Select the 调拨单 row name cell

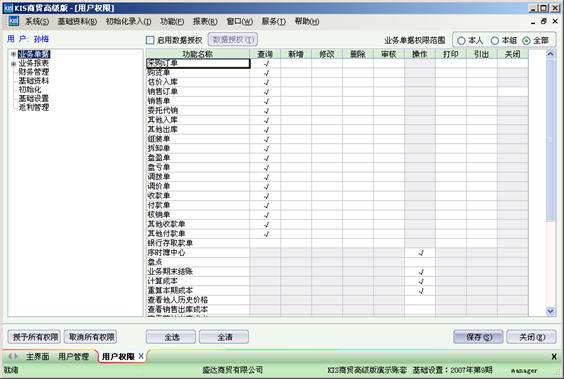(198, 177)
